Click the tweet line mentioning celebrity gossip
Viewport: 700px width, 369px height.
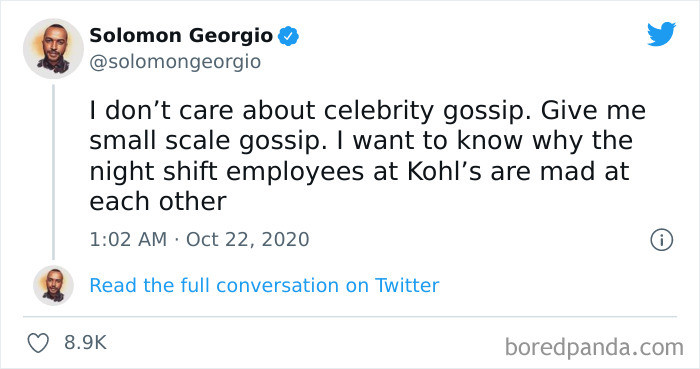[x=367, y=111]
